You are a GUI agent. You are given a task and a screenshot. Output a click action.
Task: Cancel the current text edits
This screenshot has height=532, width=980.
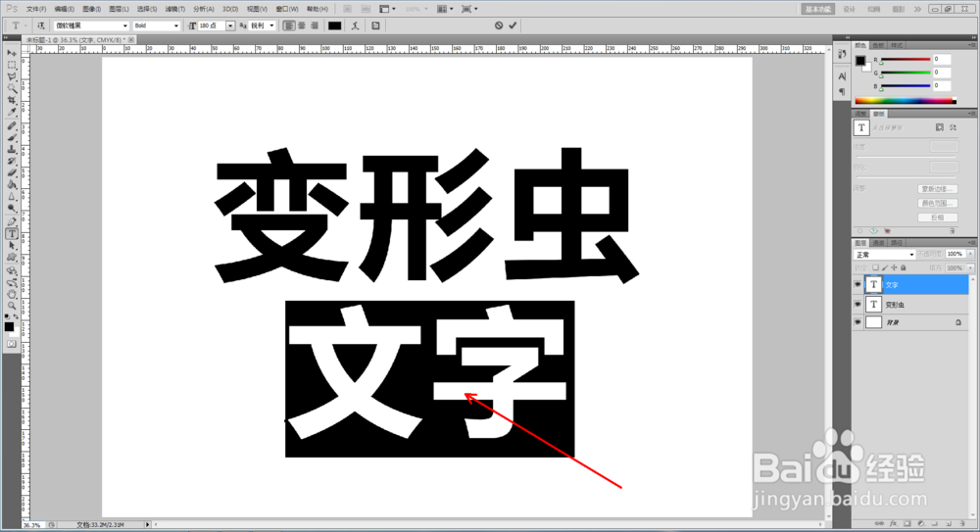click(499, 25)
